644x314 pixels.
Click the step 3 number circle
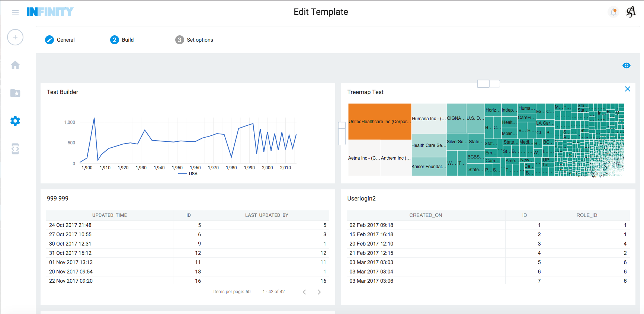(x=180, y=40)
